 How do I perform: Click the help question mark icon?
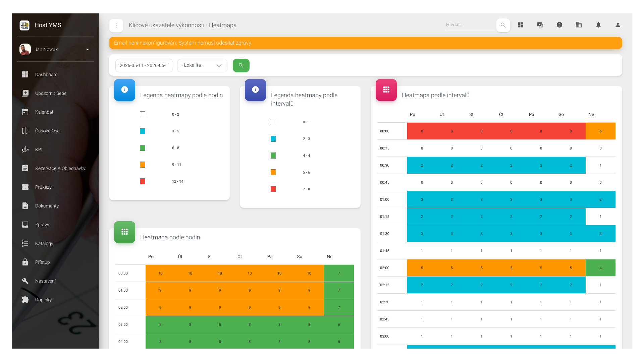(x=559, y=25)
